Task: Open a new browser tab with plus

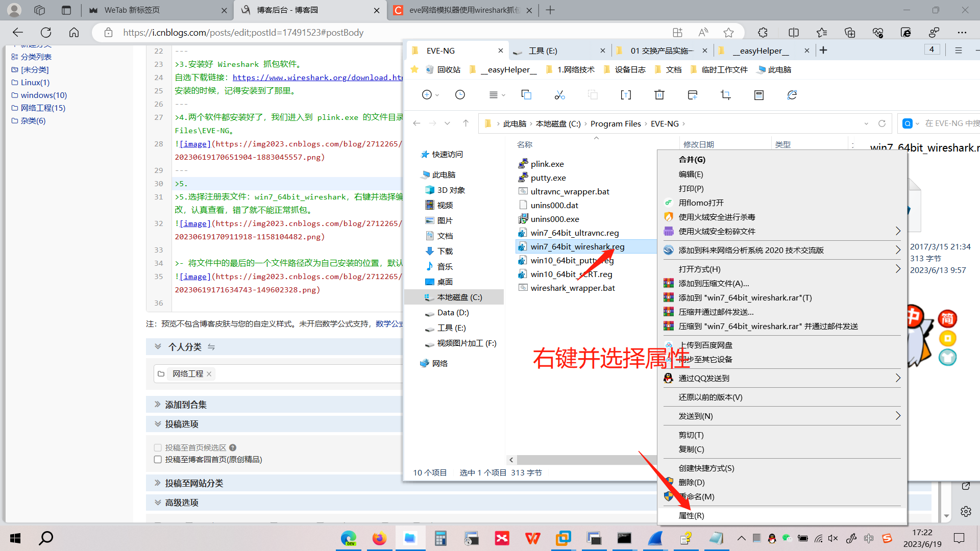Action: click(550, 10)
